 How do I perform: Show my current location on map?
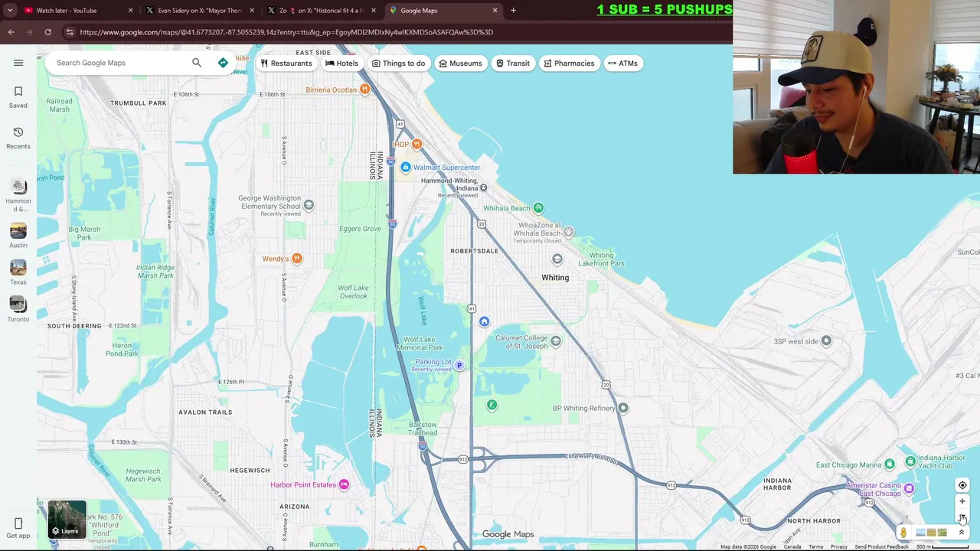pos(962,485)
